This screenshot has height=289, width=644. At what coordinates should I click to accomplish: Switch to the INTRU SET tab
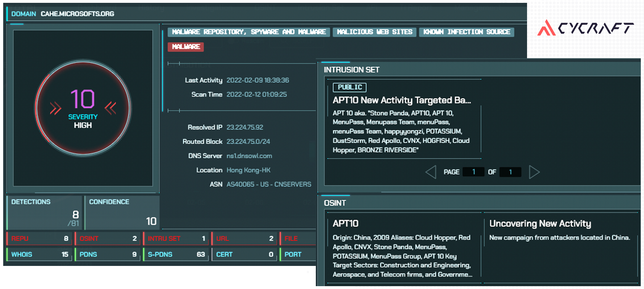(x=176, y=239)
